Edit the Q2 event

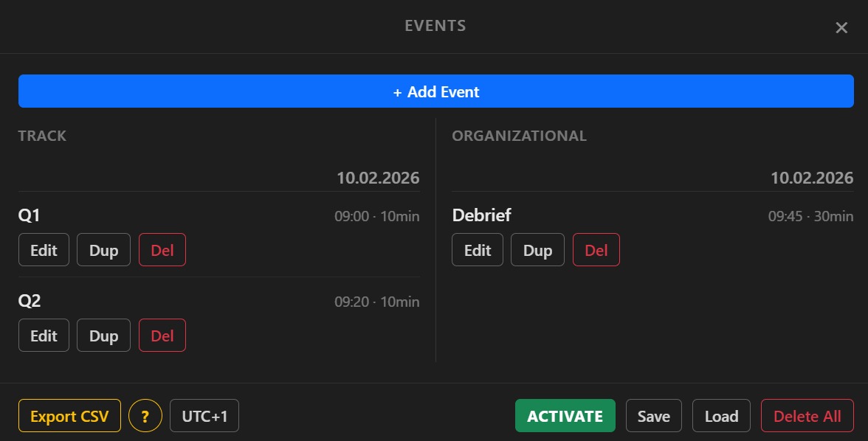[x=44, y=336]
